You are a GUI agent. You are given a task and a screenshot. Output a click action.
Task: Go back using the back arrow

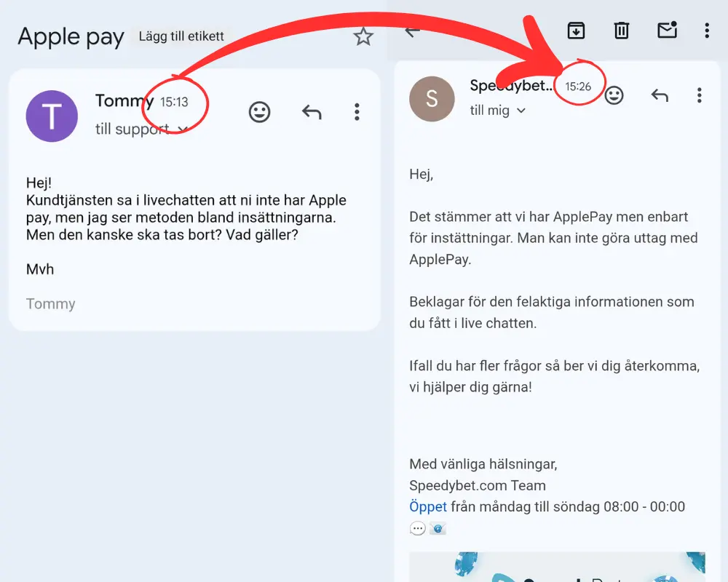(x=412, y=31)
